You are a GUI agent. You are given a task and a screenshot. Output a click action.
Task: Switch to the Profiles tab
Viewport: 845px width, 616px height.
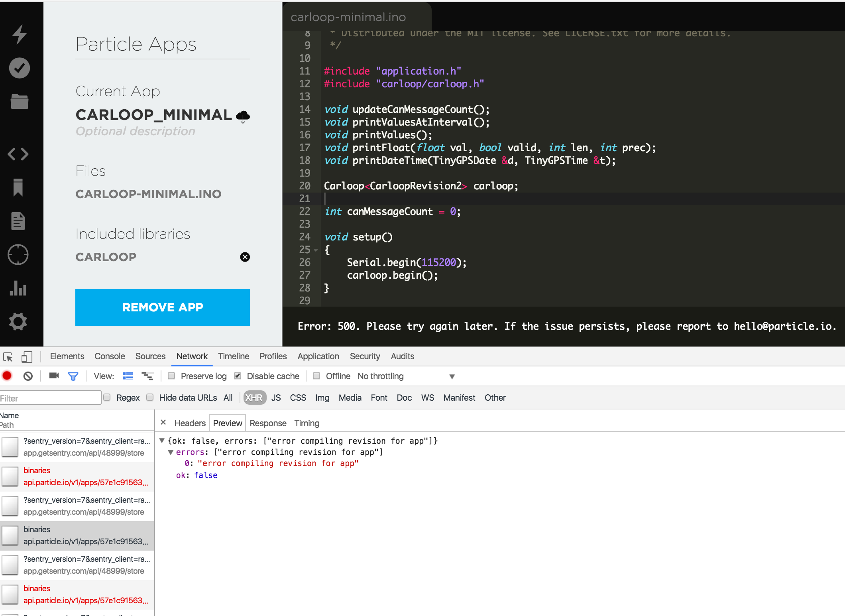click(x=273, y=356)
